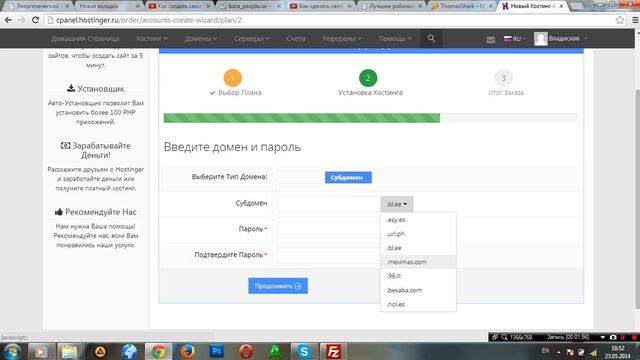This screenshot has height=360, width=640.
Task: Close the Новый Хостинг browser tab
Action: pyautogui.click(x=562, y=6)
